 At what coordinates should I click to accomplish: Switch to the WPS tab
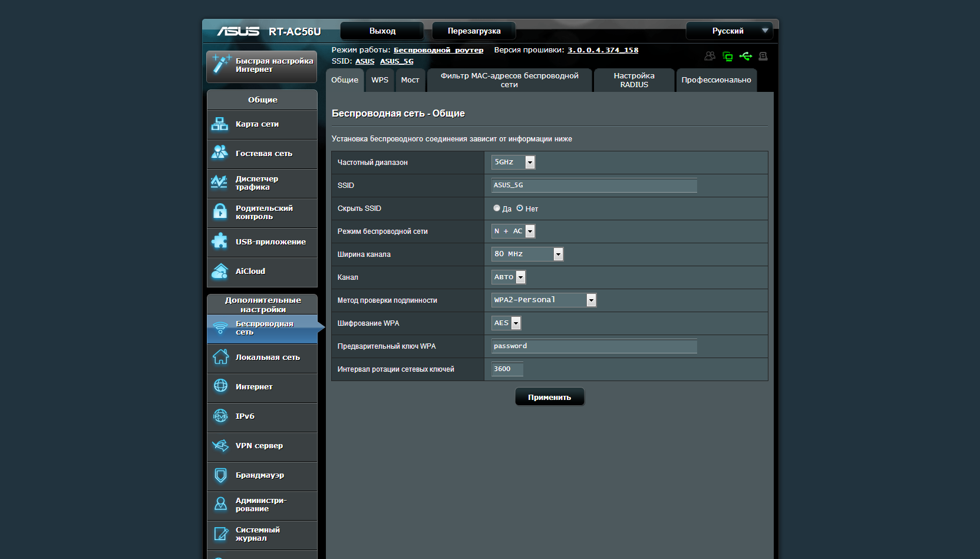point(380,80)
